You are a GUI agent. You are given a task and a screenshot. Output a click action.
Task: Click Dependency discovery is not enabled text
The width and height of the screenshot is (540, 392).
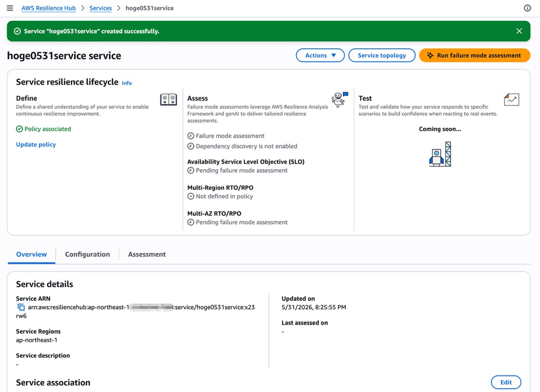[x=247, y=146]
